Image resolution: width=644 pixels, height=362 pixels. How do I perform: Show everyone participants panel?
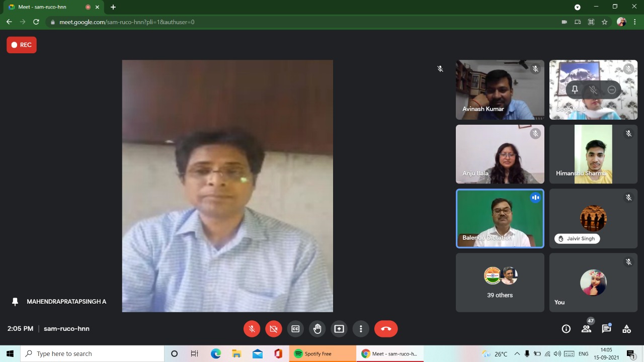tap(586, 329)
